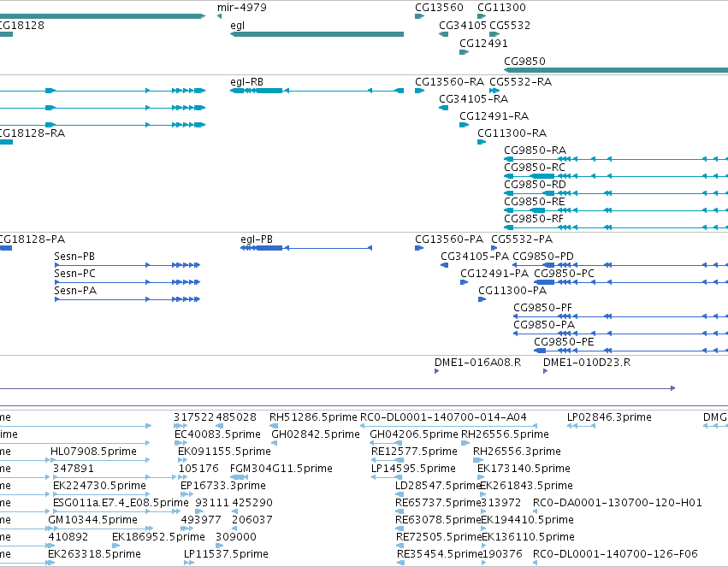Image resolution: width=728 pixels, height=567 pixels.
Task: Select the LP14595.5prime EST label
Action: 413,469
